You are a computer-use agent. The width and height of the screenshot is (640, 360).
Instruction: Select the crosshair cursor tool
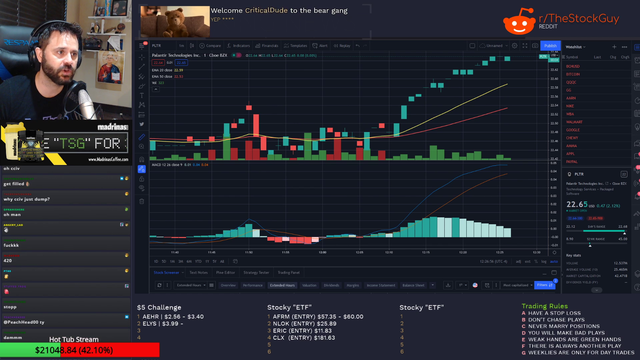(142, 57)
